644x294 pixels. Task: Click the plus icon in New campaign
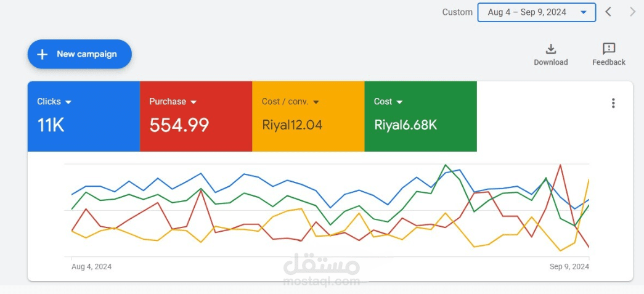pyautogui.click(x=43, y=54)
